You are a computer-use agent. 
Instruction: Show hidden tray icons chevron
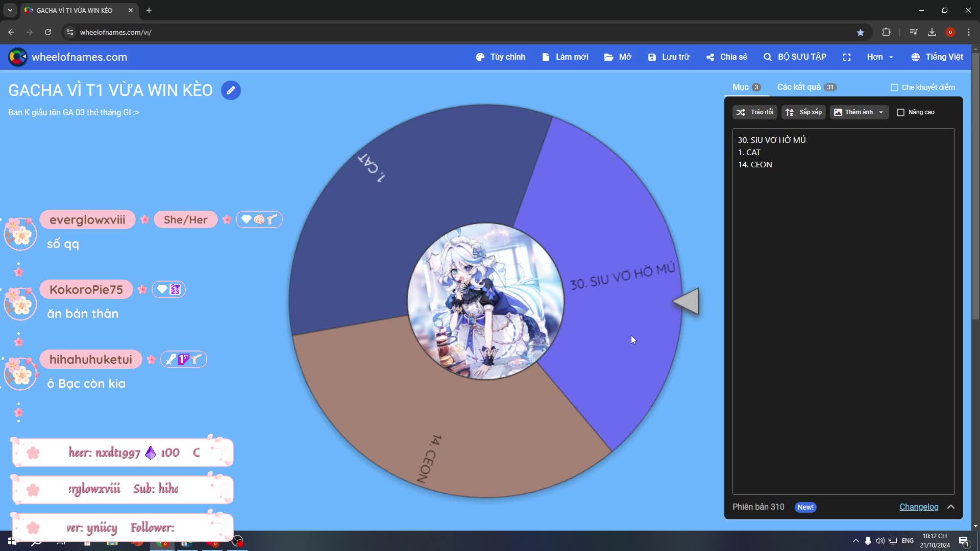855,541
